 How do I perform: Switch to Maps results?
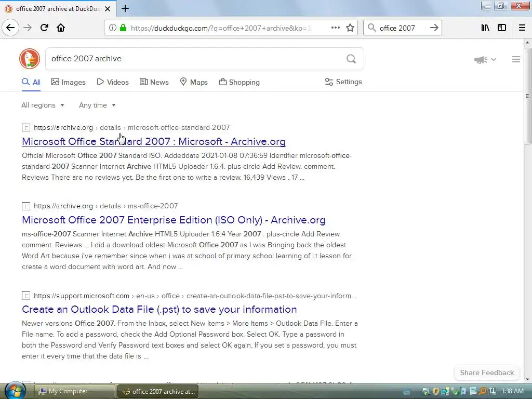194,82
